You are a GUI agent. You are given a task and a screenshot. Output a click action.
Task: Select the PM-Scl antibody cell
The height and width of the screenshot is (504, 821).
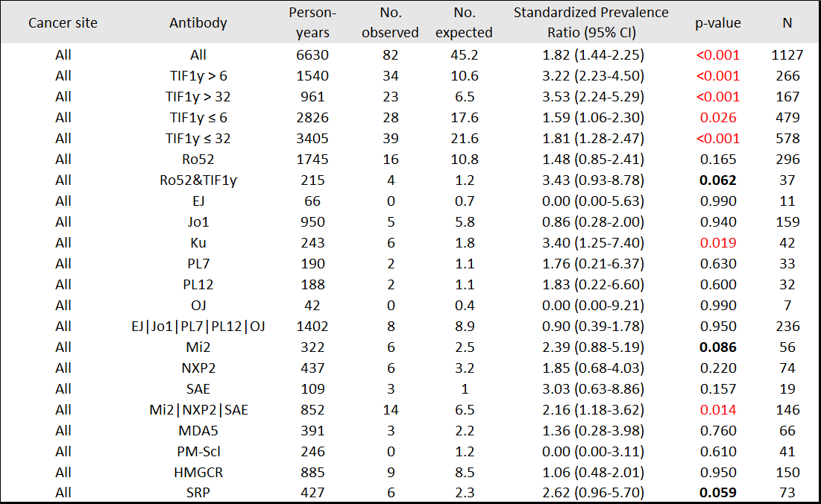pos(198,452)
